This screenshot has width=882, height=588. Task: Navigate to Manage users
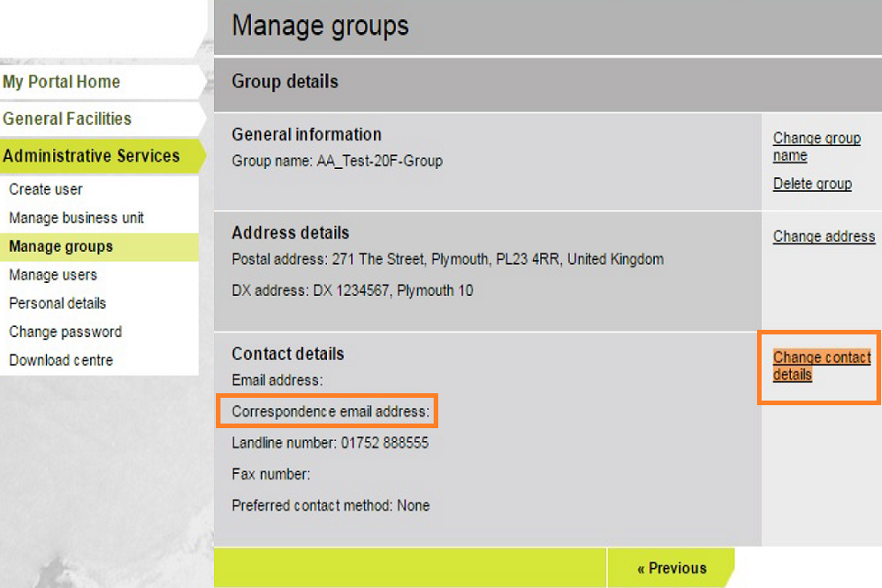52,275
